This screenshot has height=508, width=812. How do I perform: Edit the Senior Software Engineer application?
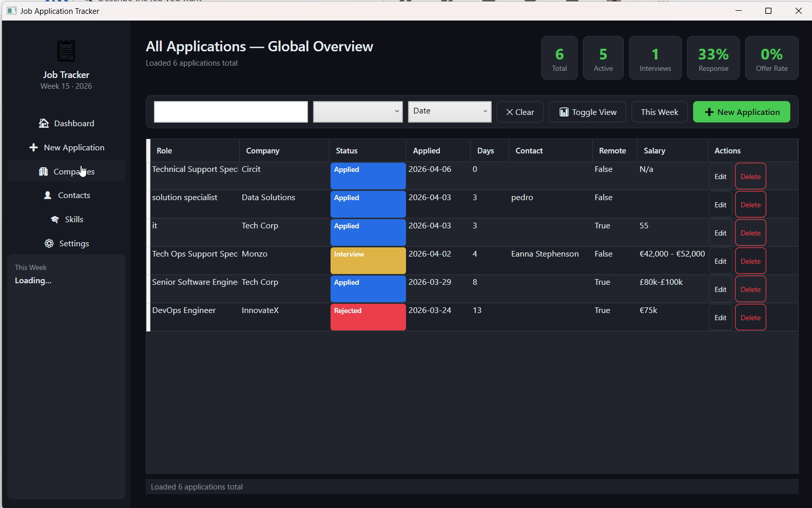coord(720,289)
